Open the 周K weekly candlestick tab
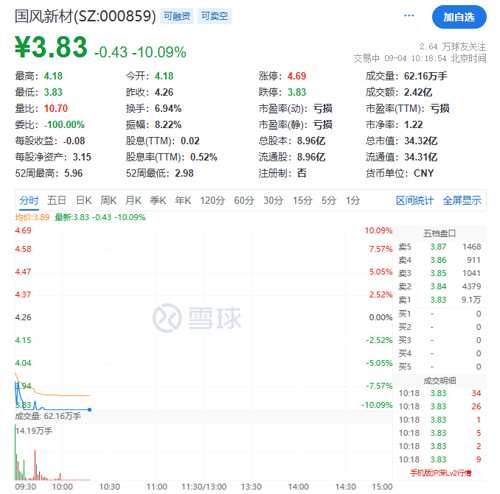This screenshot has width=500, height=494. pos(108,200)
